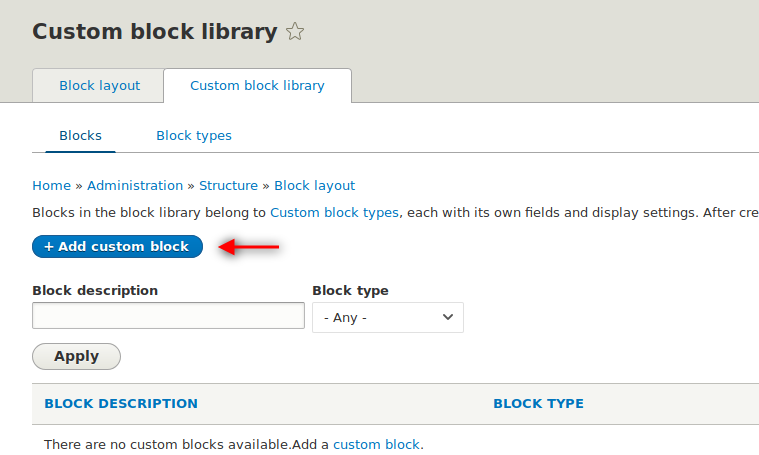The image size is (759, 455).
Task: Click the plus sign on Add custom block
Action: point(49,247)
